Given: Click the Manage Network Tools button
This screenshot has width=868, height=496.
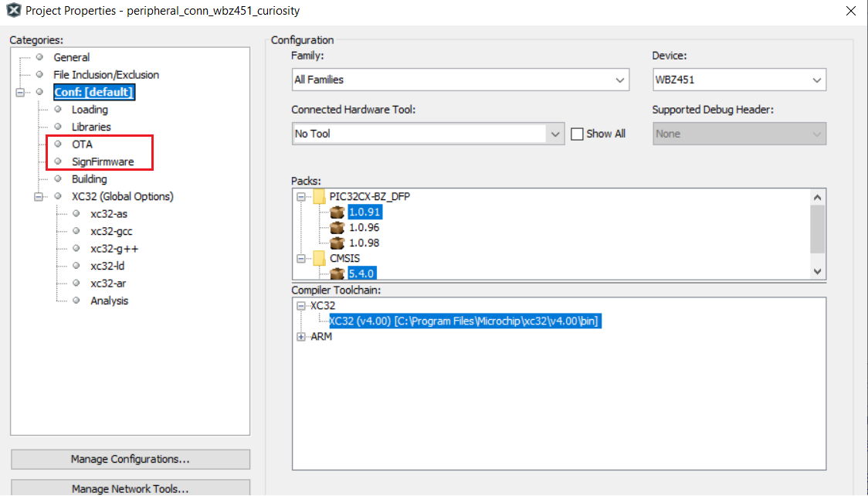Looking at the screenshot, I should click(130, 488).
